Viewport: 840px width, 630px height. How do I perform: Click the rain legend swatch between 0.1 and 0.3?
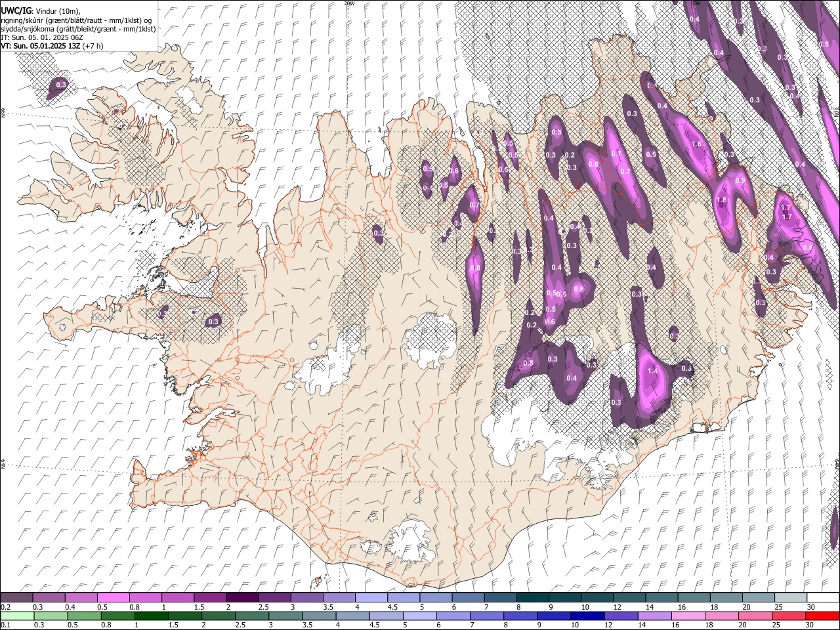(18, 616)
